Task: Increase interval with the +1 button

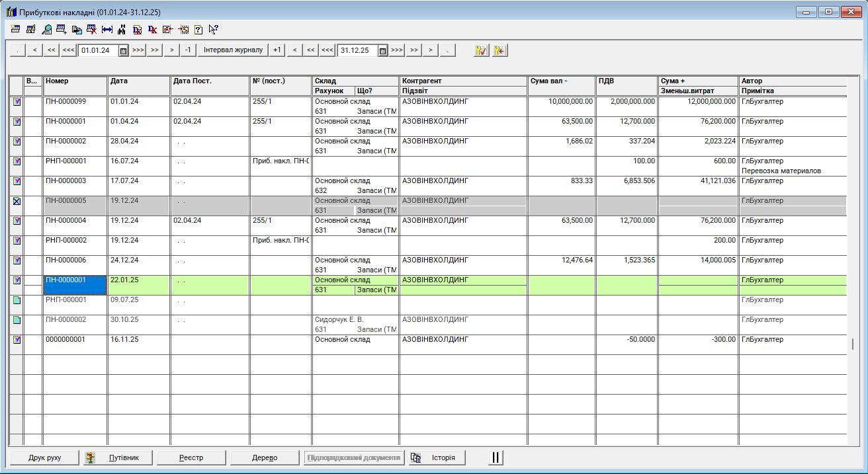Action: [277, 50]
